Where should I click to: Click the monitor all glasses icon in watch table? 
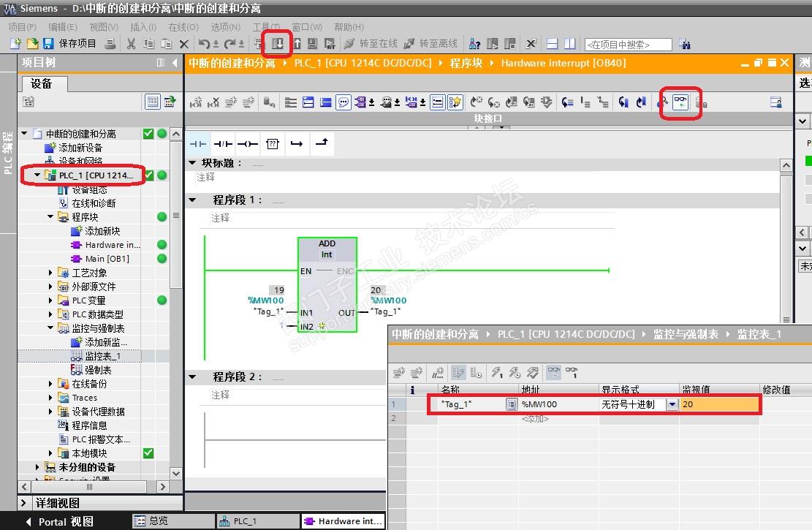pyautogui.click(x=553, y=372)
